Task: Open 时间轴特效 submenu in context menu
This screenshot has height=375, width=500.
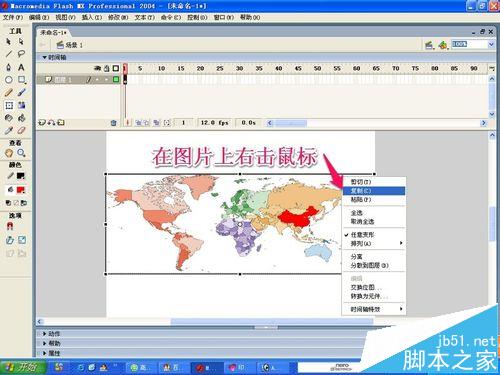Action: 374,309
